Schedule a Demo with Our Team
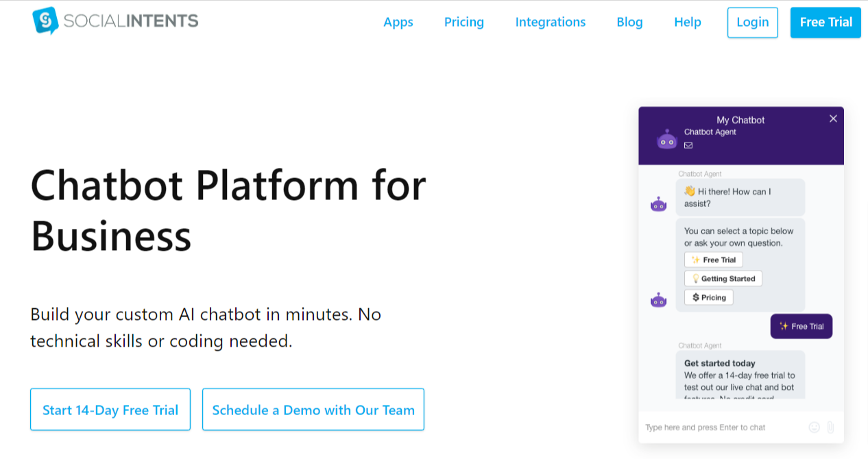The height and width of the screenshot is (459, 868). pyautogui.click(x=313, y=410)
